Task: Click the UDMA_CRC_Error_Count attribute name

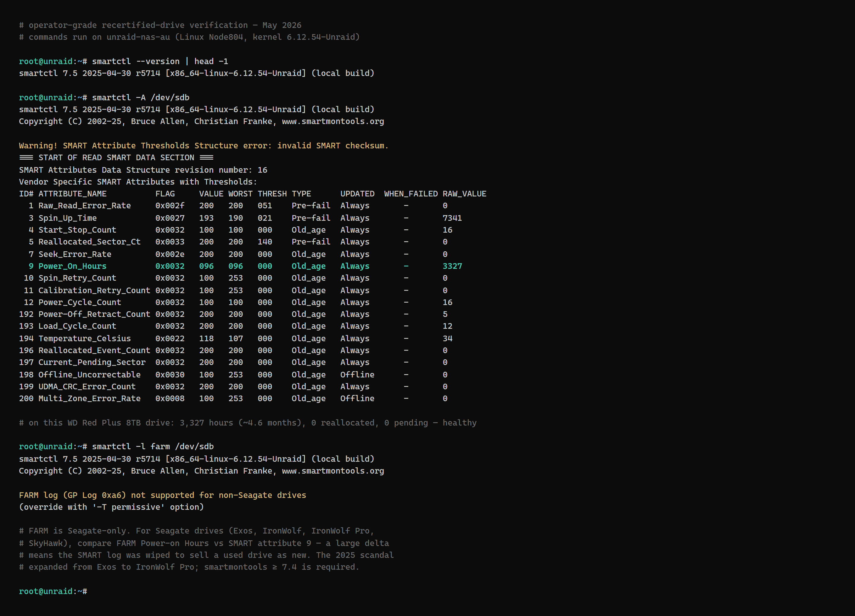Action: tap(87, 387)
